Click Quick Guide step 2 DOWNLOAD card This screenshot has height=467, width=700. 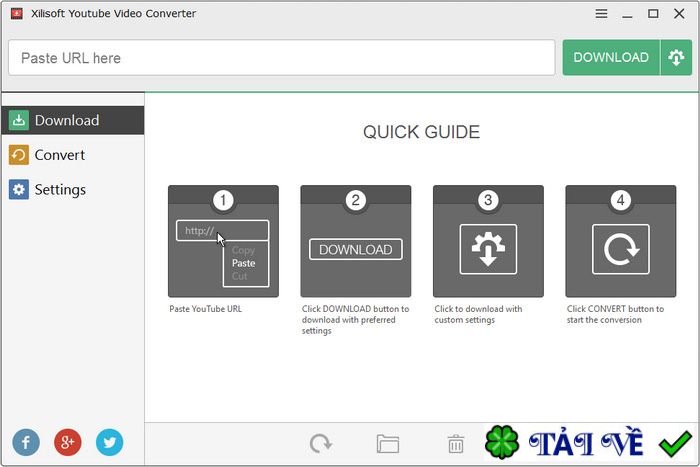(356, 241)
